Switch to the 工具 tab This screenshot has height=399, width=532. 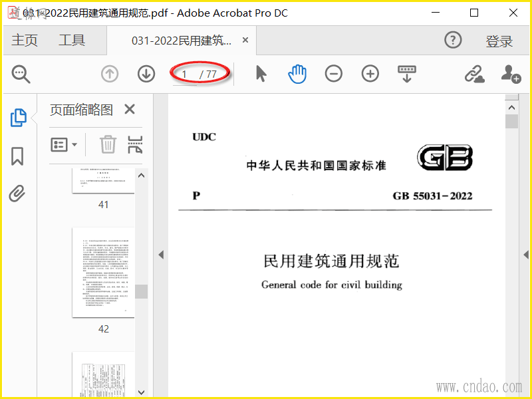(x=72, y=40)
